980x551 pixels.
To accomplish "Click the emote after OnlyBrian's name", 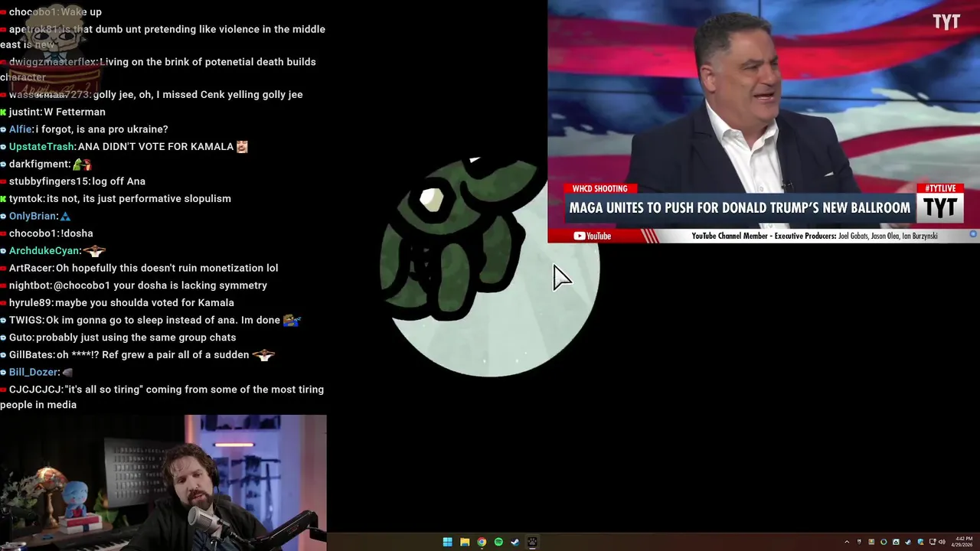I will tap(65, 217).
